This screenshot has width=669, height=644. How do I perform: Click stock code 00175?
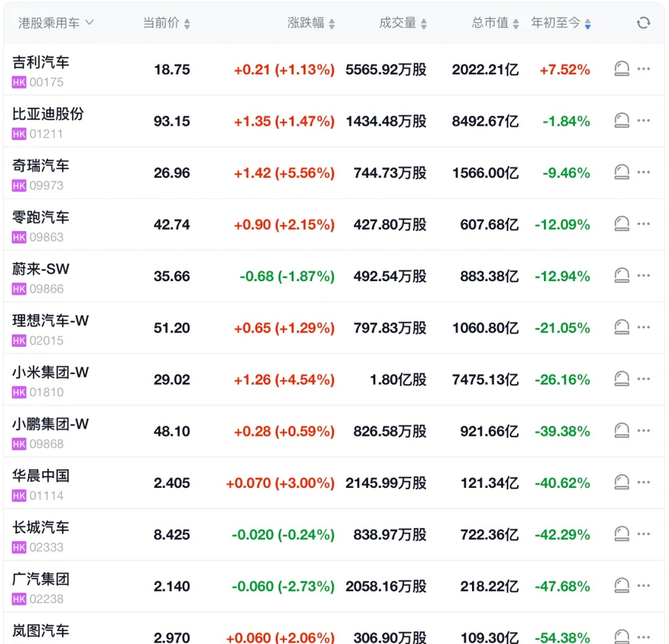[46, 82]
